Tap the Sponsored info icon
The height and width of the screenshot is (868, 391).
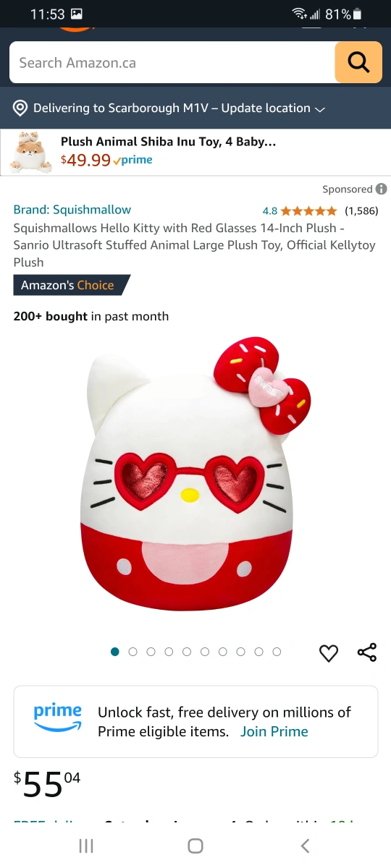coord(381,189)
